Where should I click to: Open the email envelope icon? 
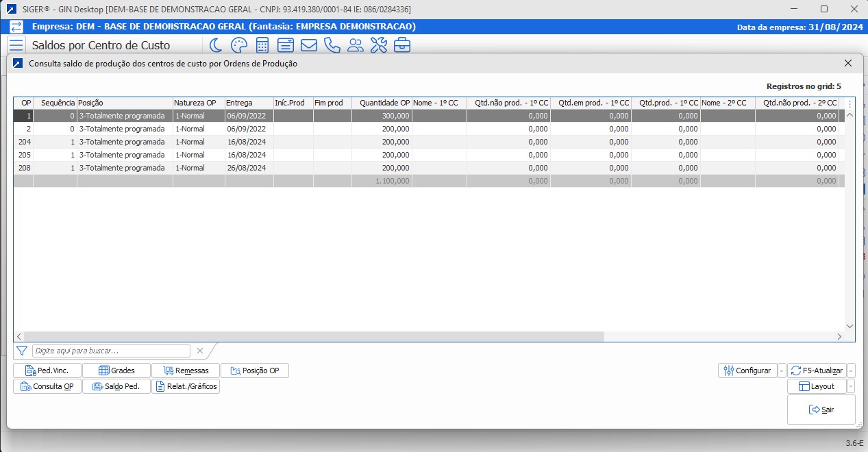point(308,45)
